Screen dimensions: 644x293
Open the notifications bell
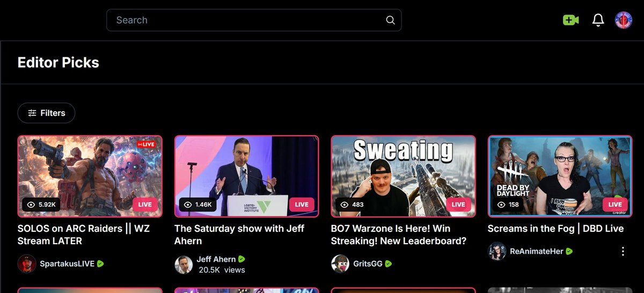(598, 20)
